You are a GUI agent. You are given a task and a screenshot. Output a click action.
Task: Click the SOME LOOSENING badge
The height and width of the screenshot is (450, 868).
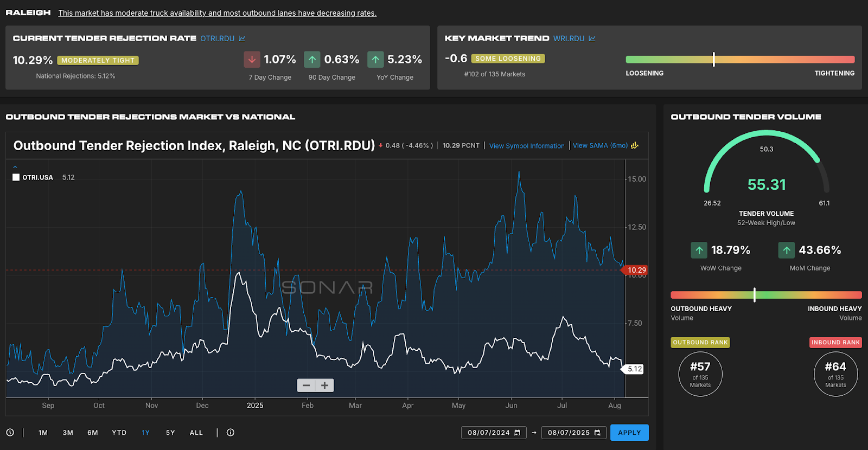tap(508, 59)
